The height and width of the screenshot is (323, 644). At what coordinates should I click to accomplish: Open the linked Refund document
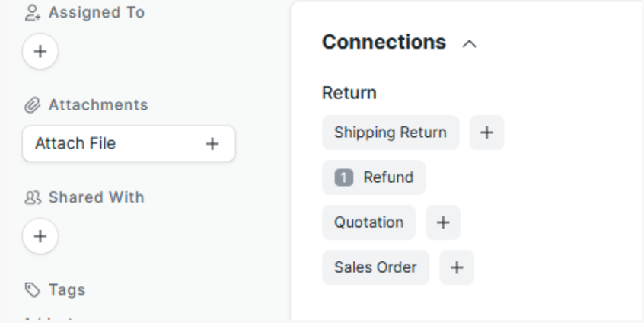388,177
